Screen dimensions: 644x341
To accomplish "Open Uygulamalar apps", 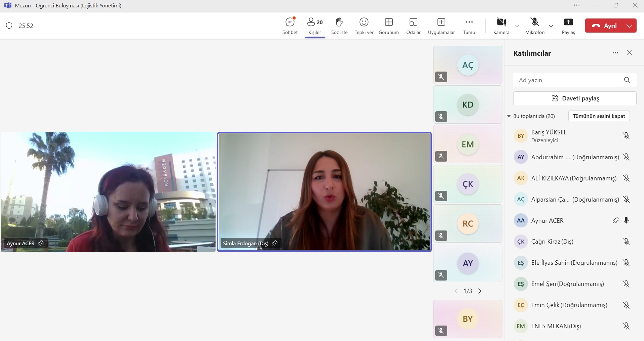I will click(441, 26).
